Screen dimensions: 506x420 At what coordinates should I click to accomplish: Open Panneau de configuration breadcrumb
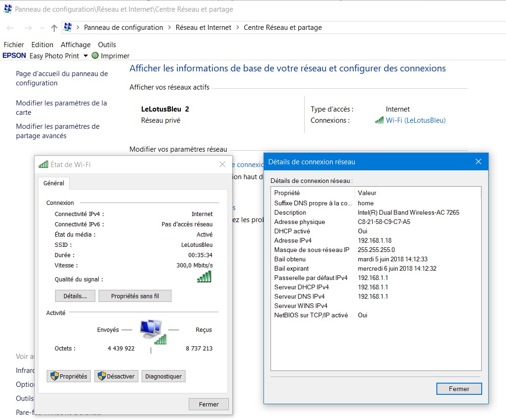(x=123, y=28)
